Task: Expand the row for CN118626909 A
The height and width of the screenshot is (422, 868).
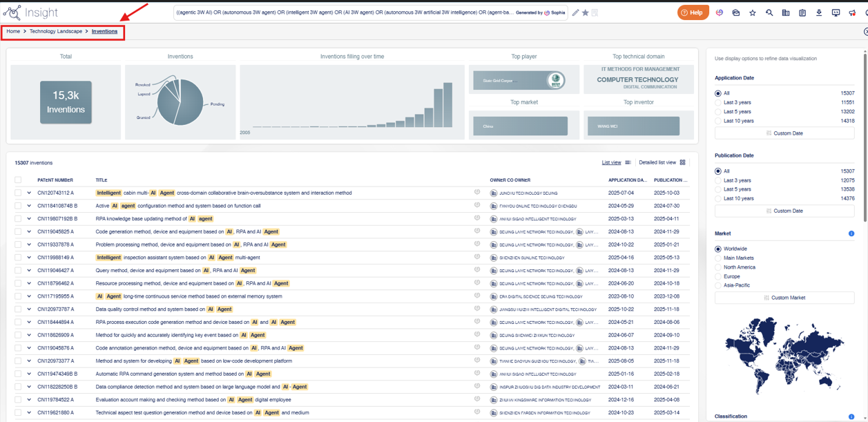Action: tap(29, 335)
